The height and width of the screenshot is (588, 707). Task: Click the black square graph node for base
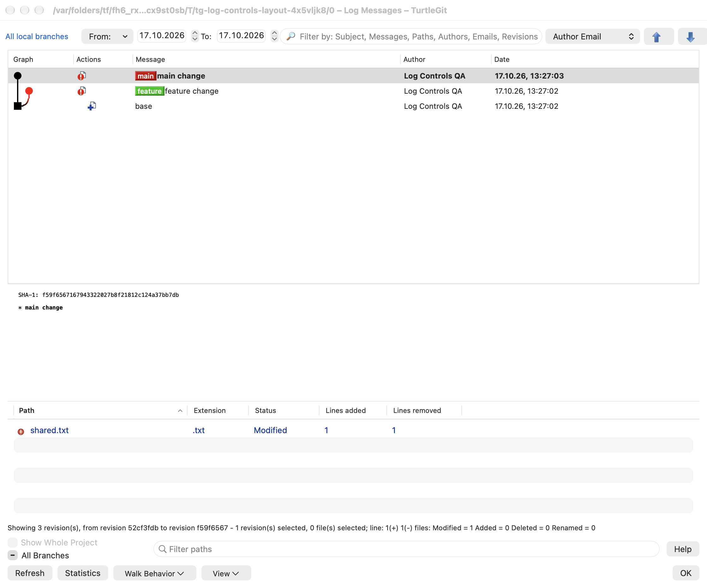(x=17, y=106)
